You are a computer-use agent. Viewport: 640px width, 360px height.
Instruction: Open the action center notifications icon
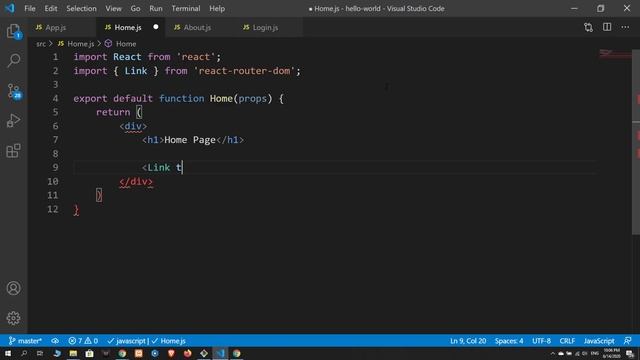(630, 353)
